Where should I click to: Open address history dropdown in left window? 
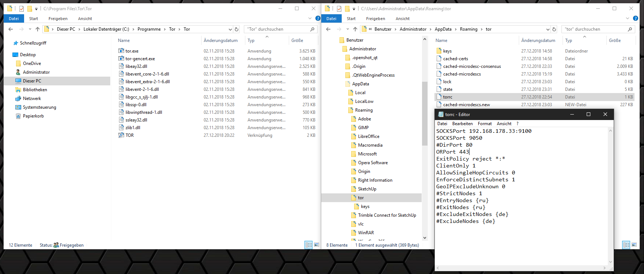(230, 29)
